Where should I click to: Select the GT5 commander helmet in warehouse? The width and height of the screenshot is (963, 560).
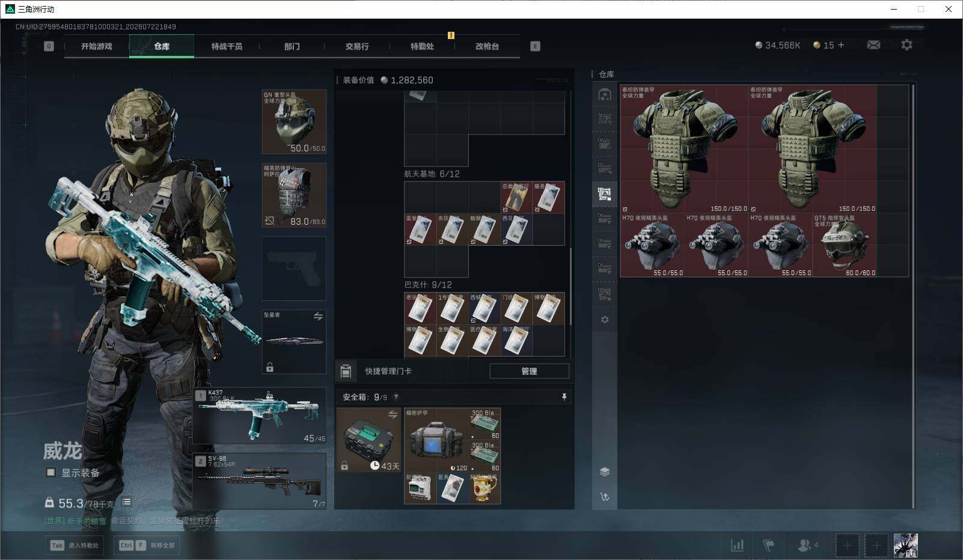click(845, 245)
